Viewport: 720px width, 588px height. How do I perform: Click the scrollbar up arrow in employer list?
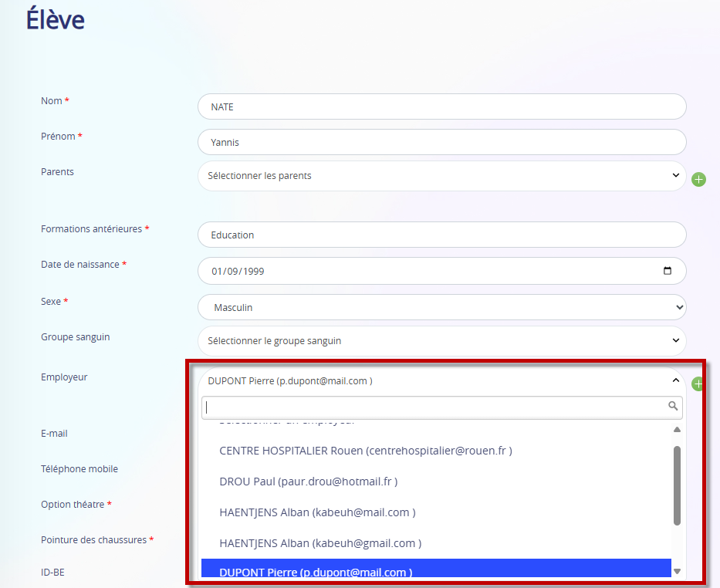coord(677,430)
